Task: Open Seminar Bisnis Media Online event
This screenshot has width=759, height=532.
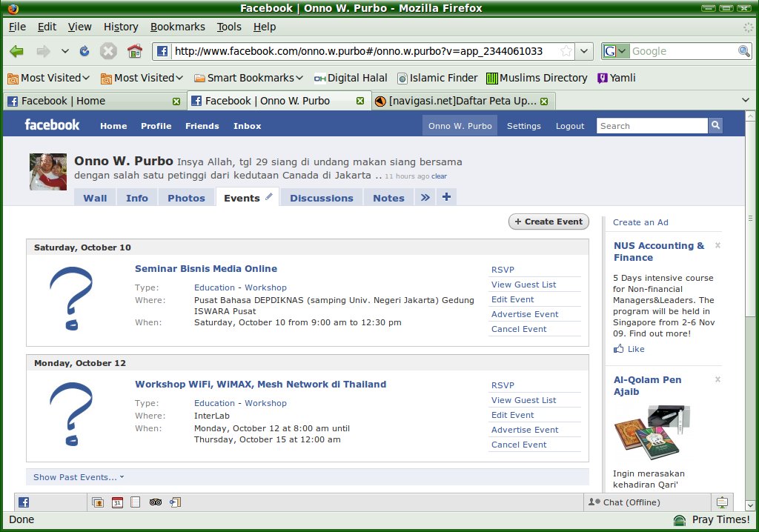Action: (x=206, y=269)
